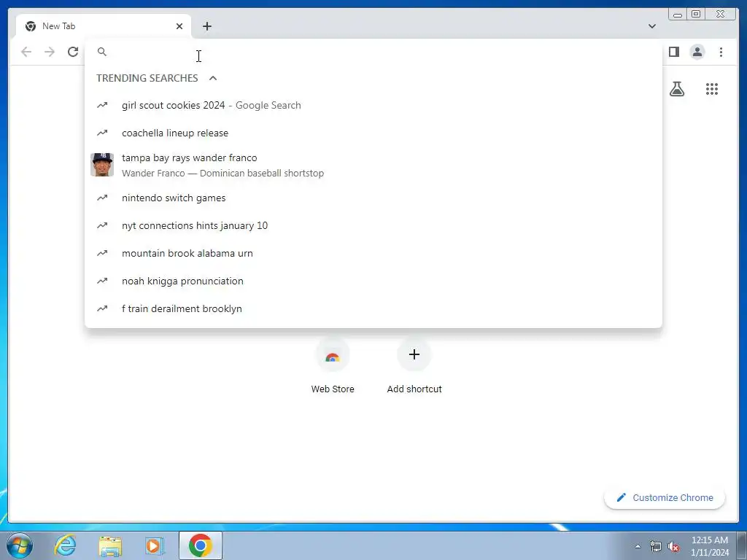This screenshot has width=747, height=560.
Task: Toggle the side panel button
Action: (673, 52)
